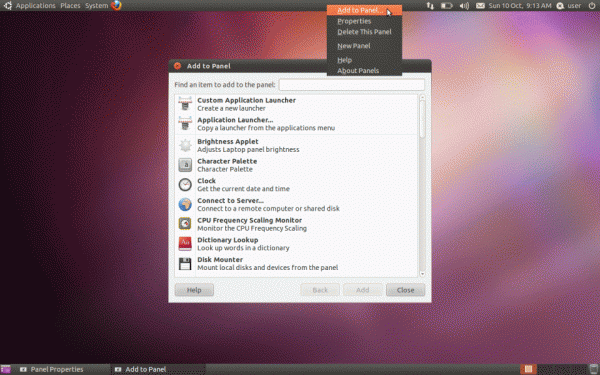The width and height of the screenshot is (600, 375).
Task: Select Character Palette title text
Action: click(x=227, y=161)
